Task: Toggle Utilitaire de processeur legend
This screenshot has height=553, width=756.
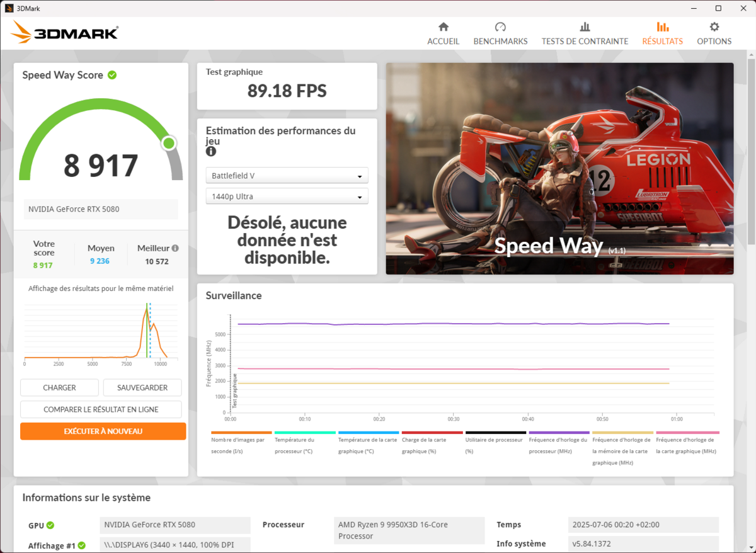Action: pos(496,443)
